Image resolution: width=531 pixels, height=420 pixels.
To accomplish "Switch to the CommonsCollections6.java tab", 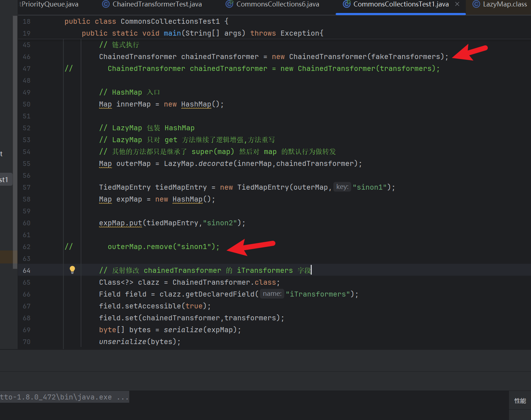I will pyautogui.click(x=278, y=4).
